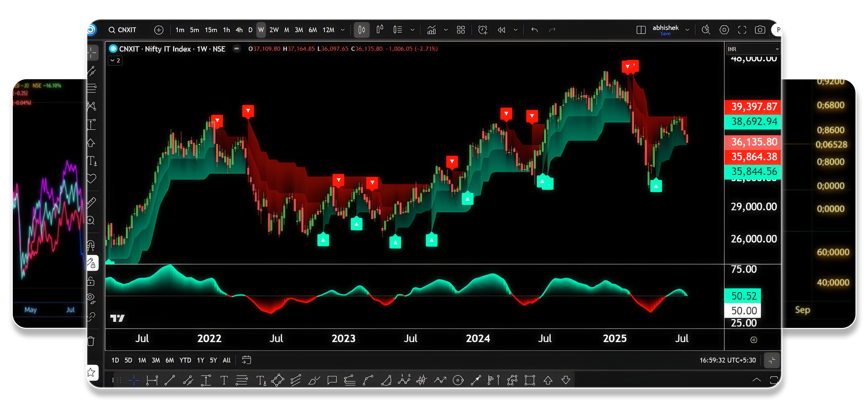Select the Zoom In magnifier tool
Screen dimensions: 868x407
[x=91, y=220]
